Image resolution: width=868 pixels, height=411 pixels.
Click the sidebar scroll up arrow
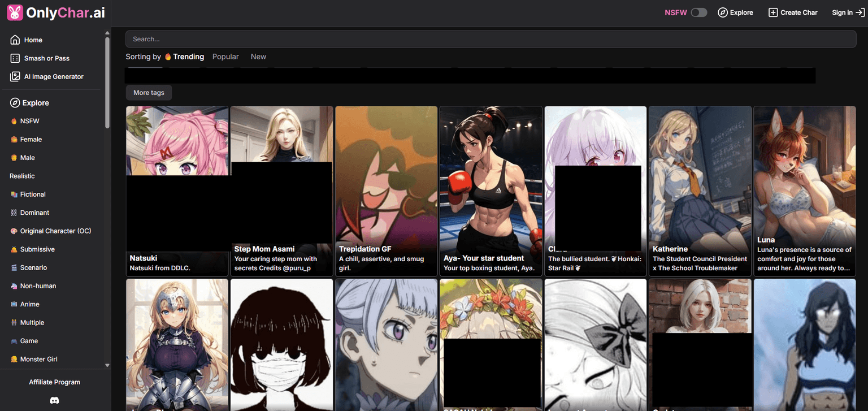coord(107,33)
